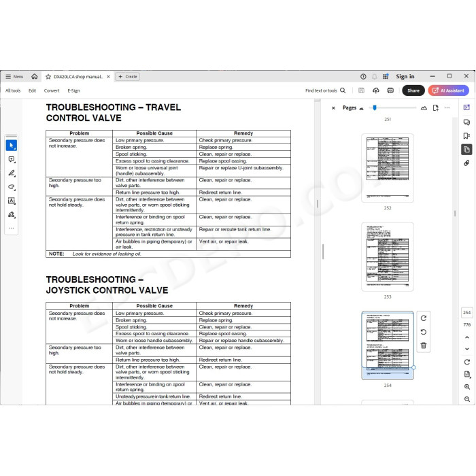Go to previous page up chevron
The image size is (476, 476).
(x=467, y=337)
